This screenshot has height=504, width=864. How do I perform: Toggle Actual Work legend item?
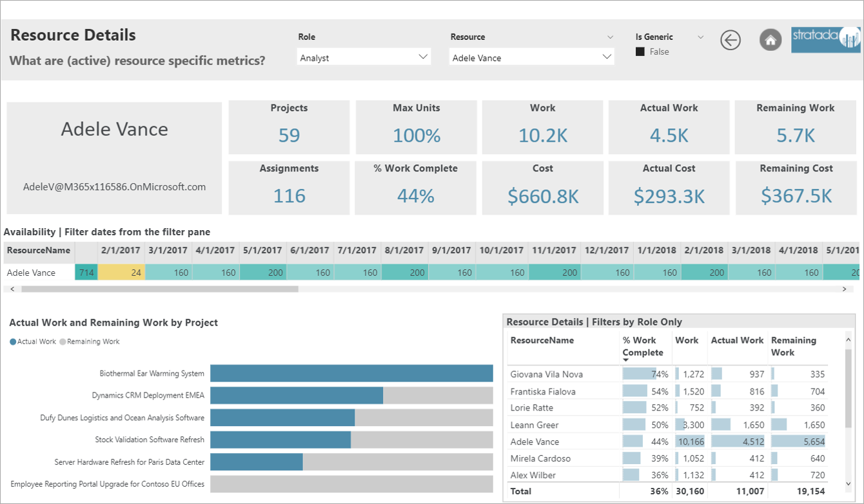tap(32, 342)
